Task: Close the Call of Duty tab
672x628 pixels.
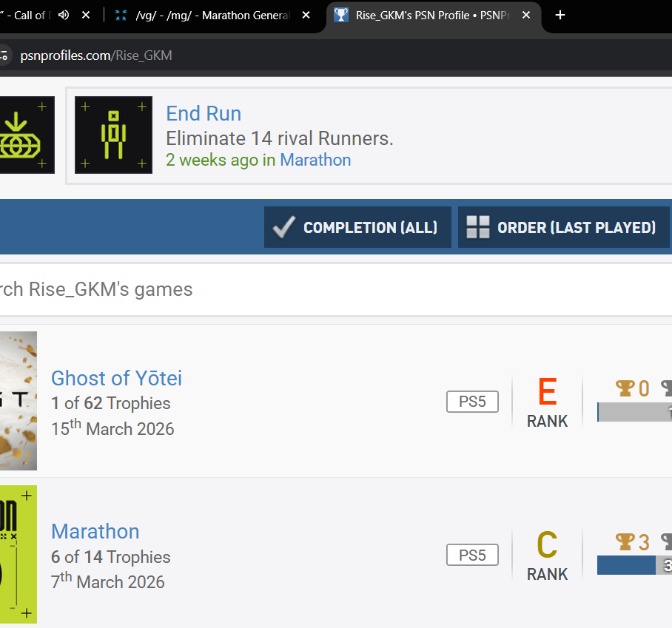Action: point(86,15)
